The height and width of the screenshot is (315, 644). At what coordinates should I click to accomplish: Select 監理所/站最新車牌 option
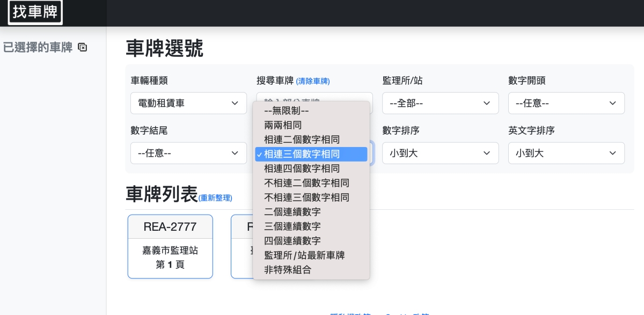304,255
